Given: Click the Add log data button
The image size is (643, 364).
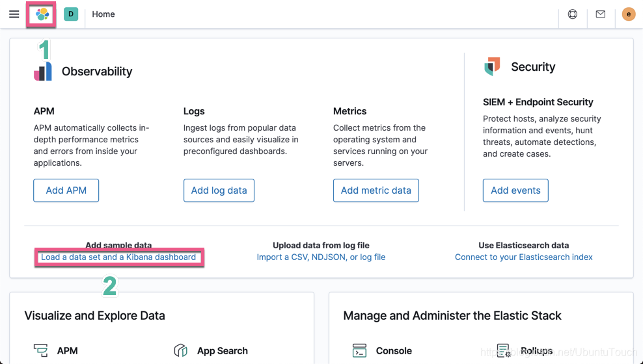Looking at the screenshot, I should pos(219,190).
